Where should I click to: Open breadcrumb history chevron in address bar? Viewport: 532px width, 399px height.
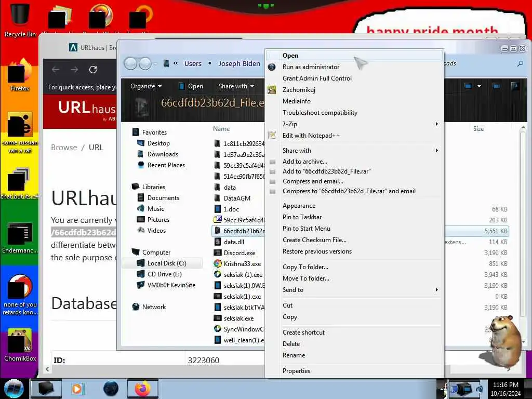(x=176, y=63)
